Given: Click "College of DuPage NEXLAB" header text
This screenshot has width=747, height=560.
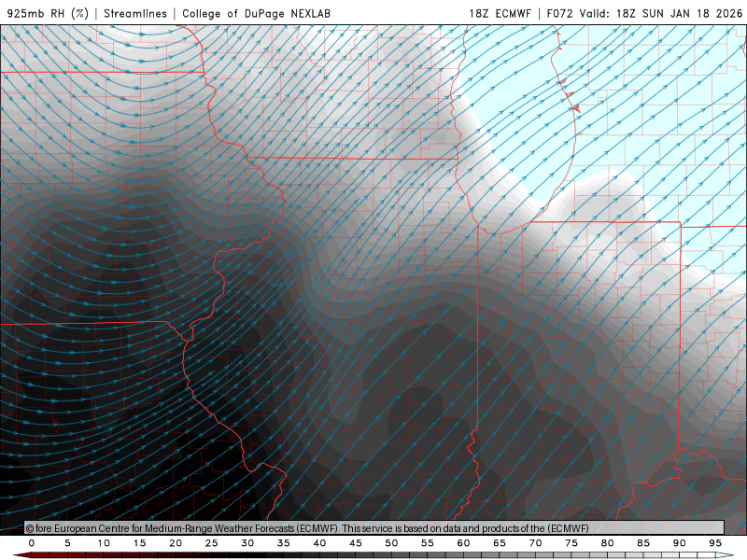Looking at the screenshot, I should (256, 13).
